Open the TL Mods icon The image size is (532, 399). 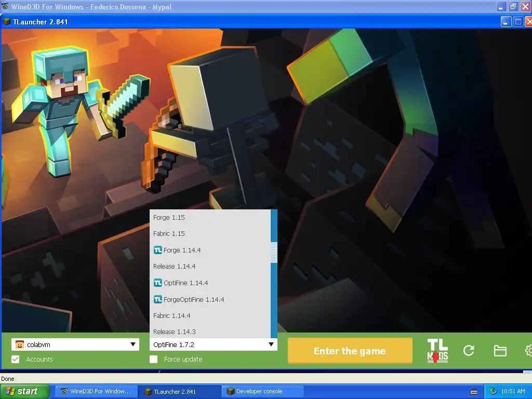pos(437,351)
